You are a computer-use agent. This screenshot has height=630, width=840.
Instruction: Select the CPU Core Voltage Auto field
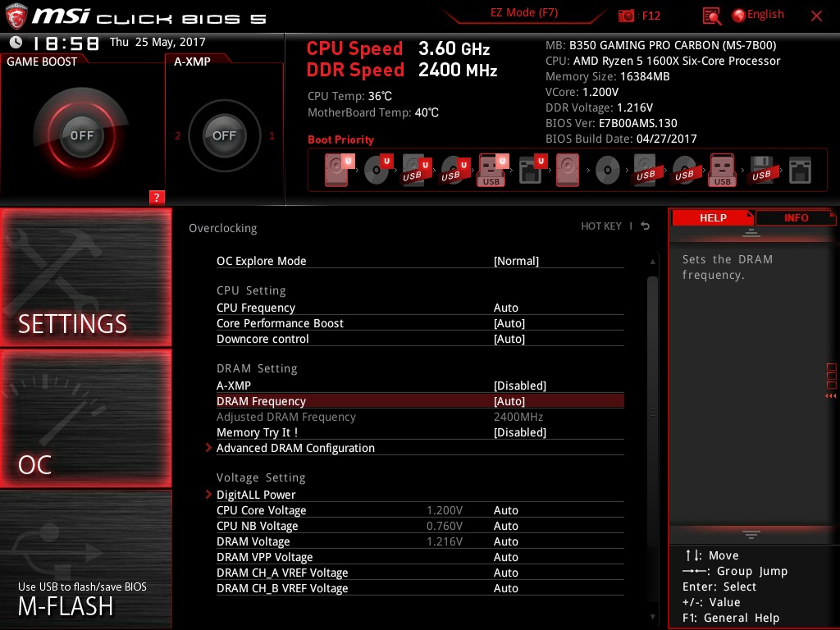coord(505,510)
